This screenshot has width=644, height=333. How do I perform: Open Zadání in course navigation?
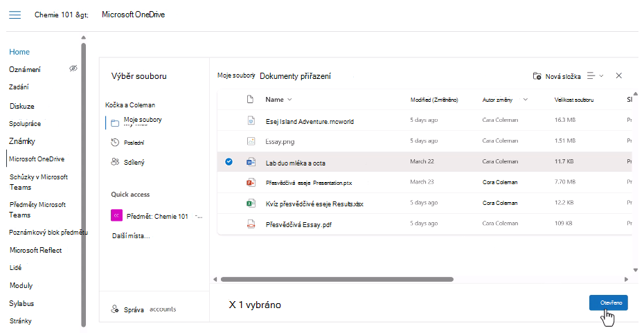[x=19, y=87]
